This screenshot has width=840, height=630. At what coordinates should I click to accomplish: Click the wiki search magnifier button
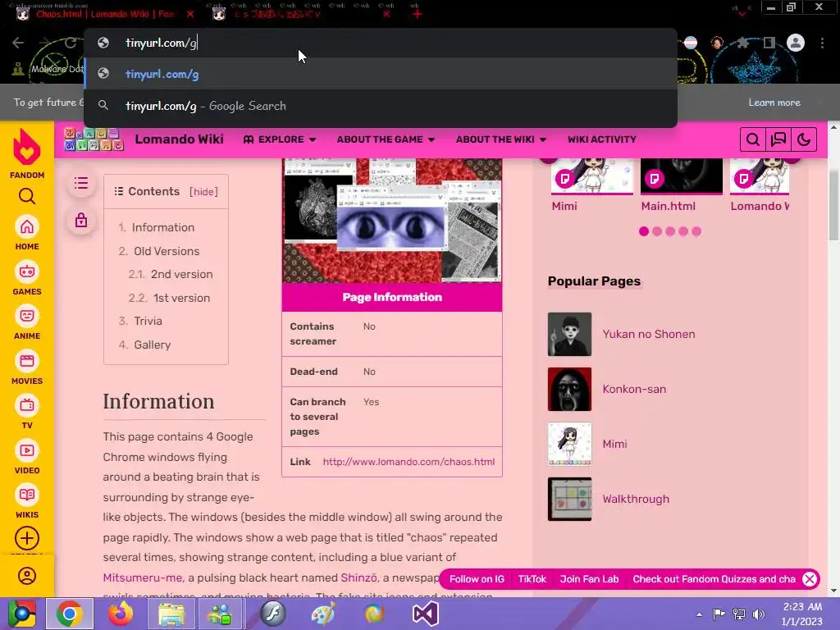pyautogui.click(x=753, y=139)
